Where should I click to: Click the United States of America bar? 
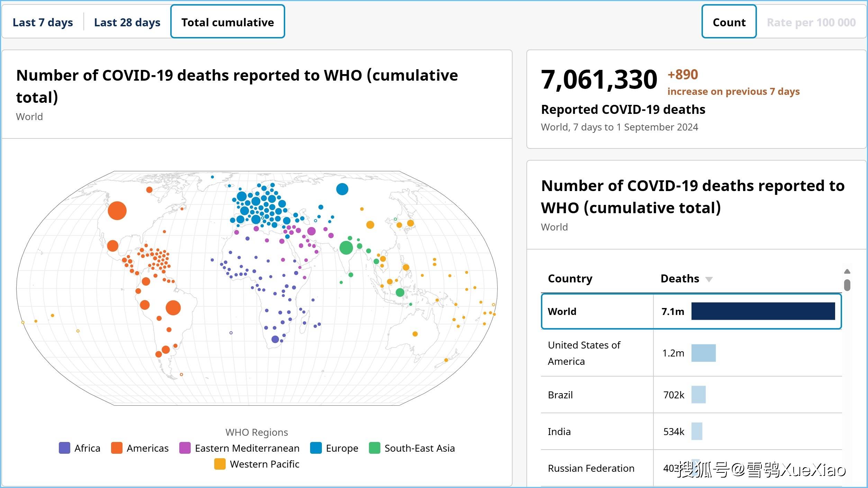point(700,353)
